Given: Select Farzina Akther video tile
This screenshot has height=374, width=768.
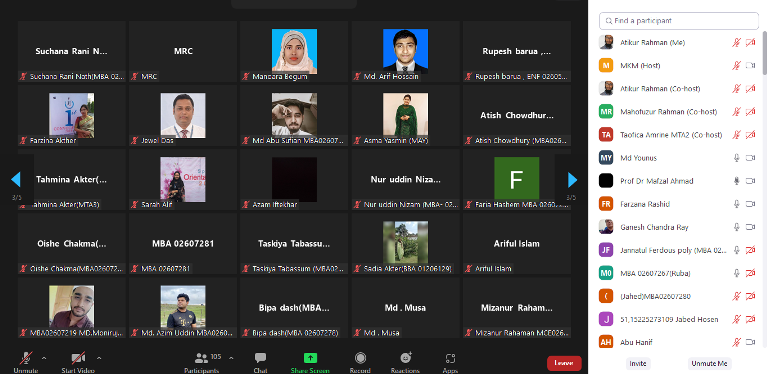Looking at the screenshot, I should 72,116.
